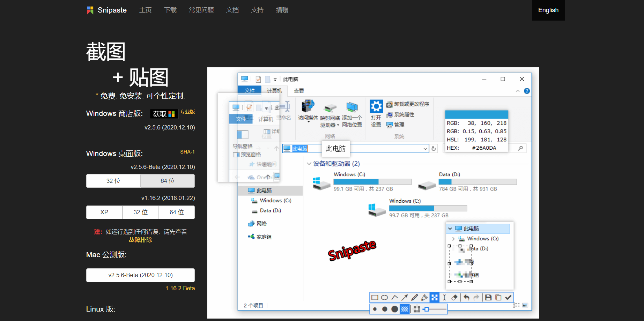Collapse the 设备和驱动器 section

pyautogui.click(x=309, y=164)
